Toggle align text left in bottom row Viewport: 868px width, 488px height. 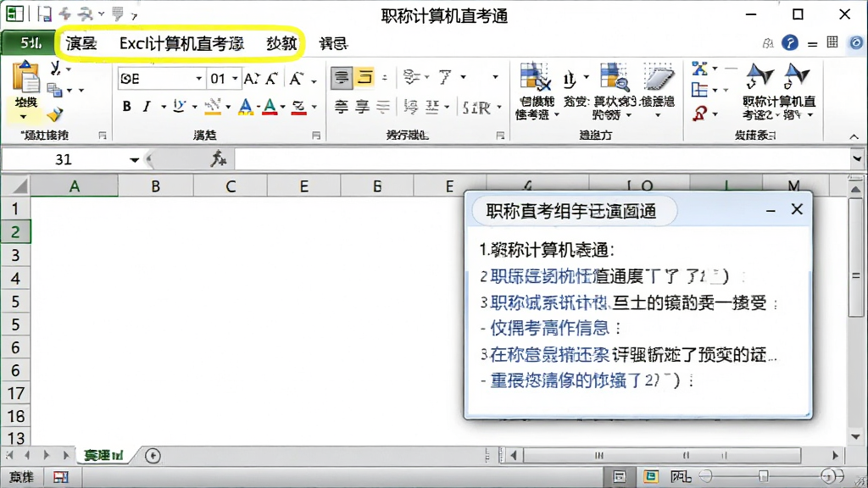pyautogui.click(x=341, y=106)
